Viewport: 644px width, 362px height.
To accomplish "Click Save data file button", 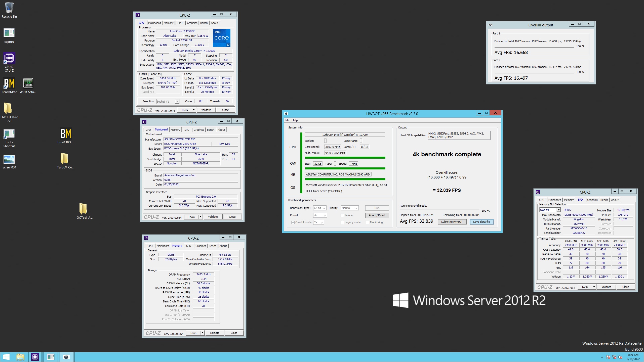I will [481, 222].
